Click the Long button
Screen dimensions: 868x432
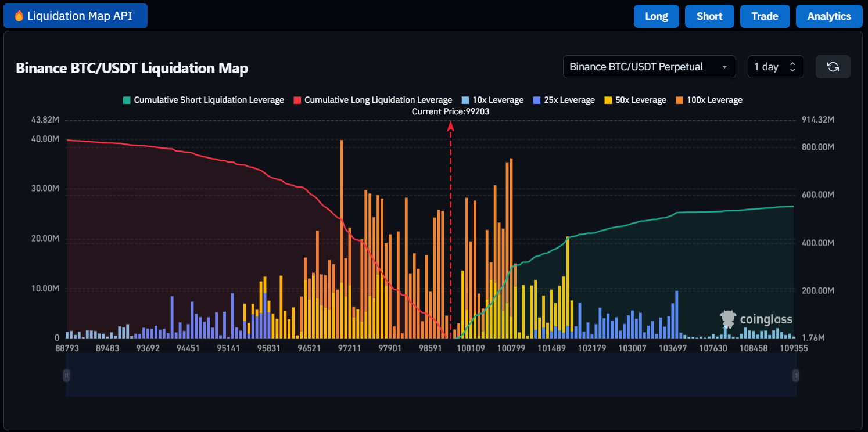tap(657, 16)
